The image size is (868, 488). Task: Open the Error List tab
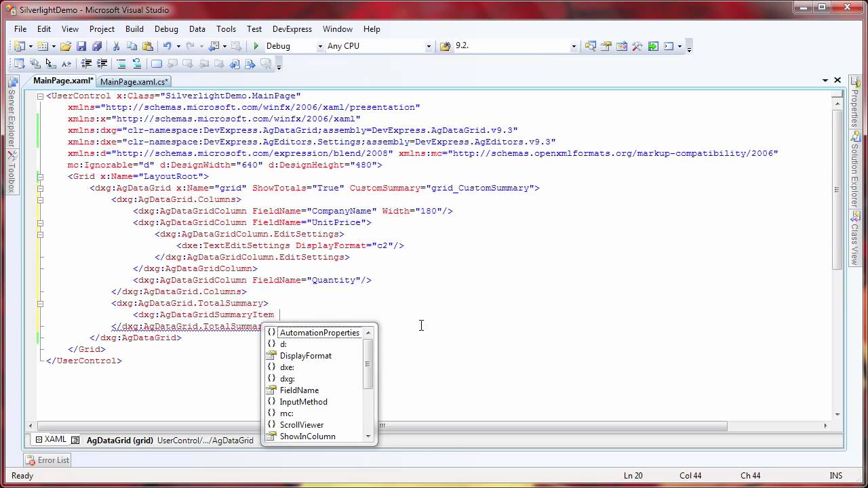[x=47, y=460]
